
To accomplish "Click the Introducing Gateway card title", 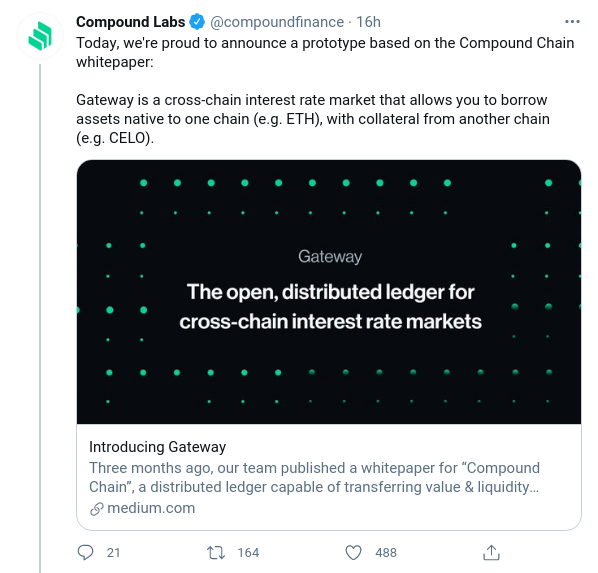I will pyautogui.click(x=158, y=447).
